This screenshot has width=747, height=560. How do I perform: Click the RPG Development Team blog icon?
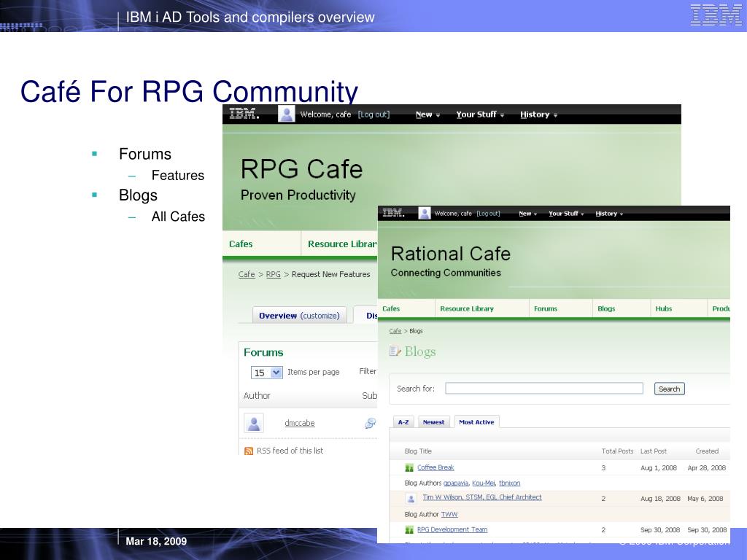click(x=409, y=529)
